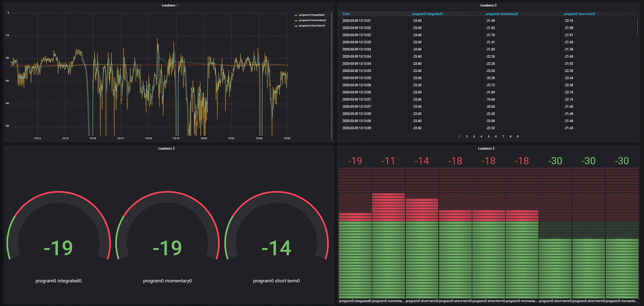Sort table by program0 short-term0 column header

(579, 14)
